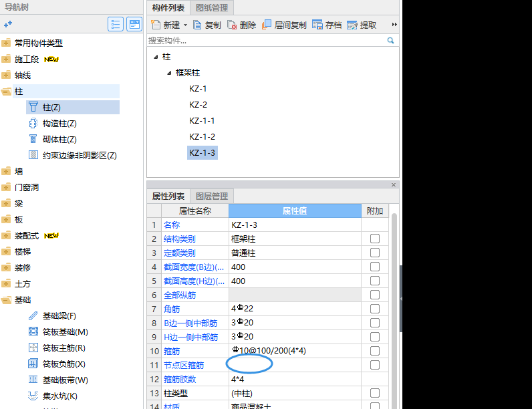Close the properties panel with X
The height and width of the screenshot is (409, 532).
(x=394, y=185)
